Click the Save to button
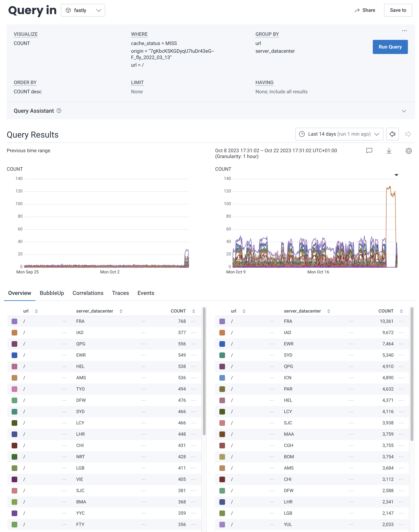Image resolution: width=419 pixels, height=532 pixels. tap(398, 10)
